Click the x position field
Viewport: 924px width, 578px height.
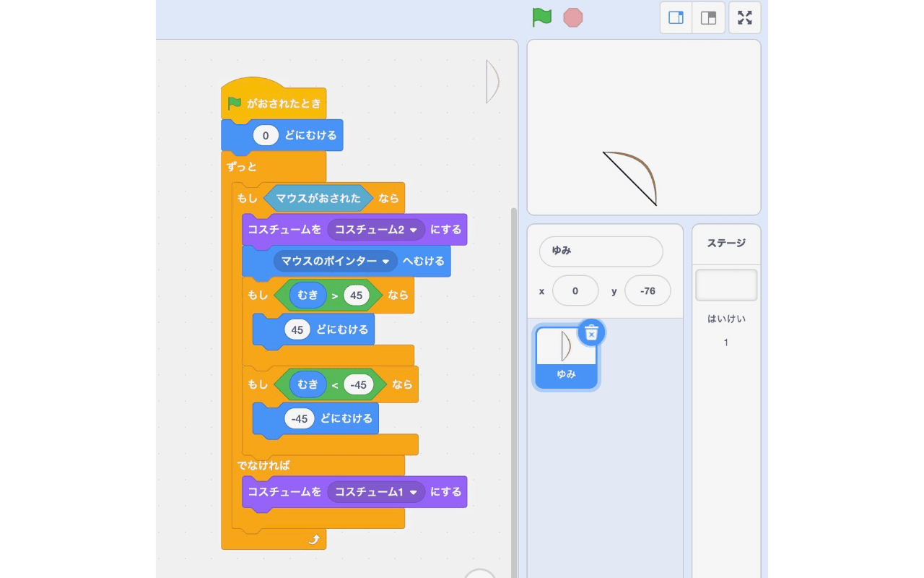[575, 290]
